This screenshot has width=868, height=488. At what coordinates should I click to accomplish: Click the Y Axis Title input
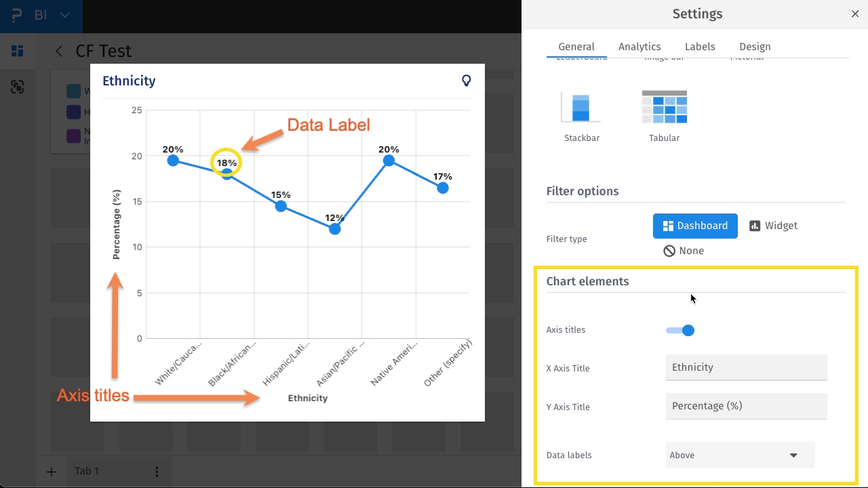coord(746,406)
